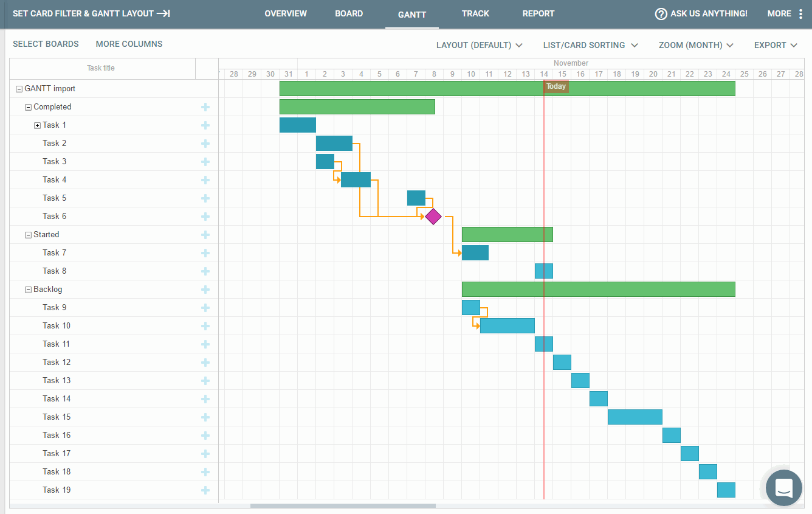The image size is (812, 514).
Task: Click the Today marker on the timeline
Action: coord(556,86)
